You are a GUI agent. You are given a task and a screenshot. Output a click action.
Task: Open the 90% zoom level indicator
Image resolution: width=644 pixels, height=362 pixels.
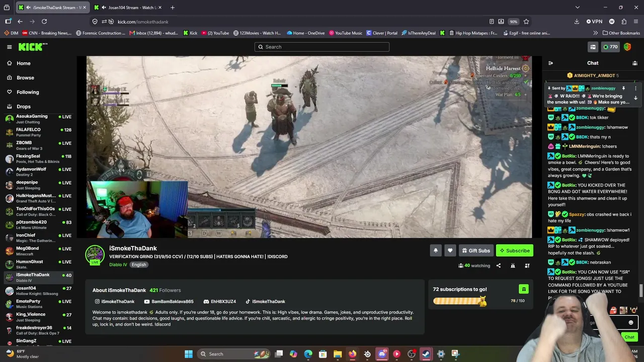point(513,22)
